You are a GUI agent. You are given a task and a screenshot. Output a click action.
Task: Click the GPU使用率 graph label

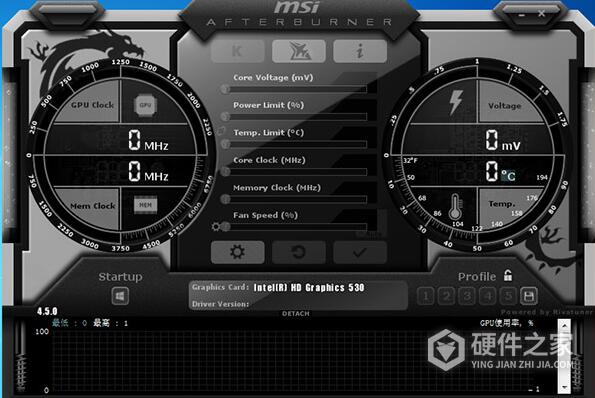[507, 323]
